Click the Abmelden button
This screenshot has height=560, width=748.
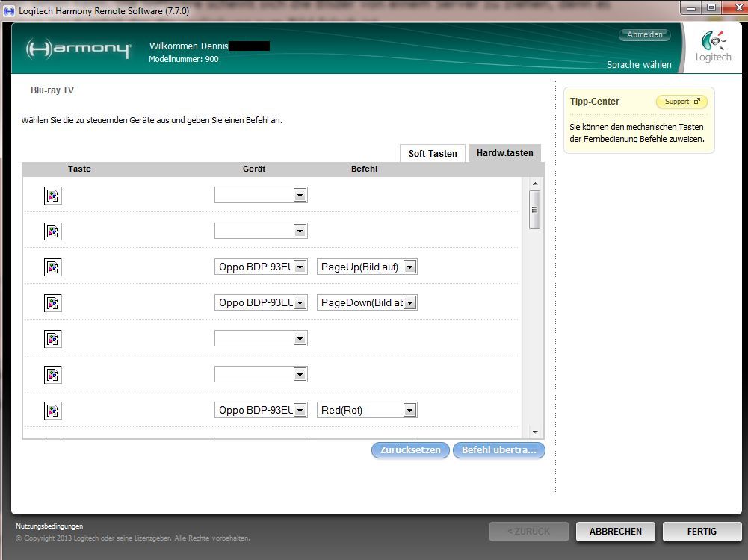pyautogui.click(x=644, y=34)
